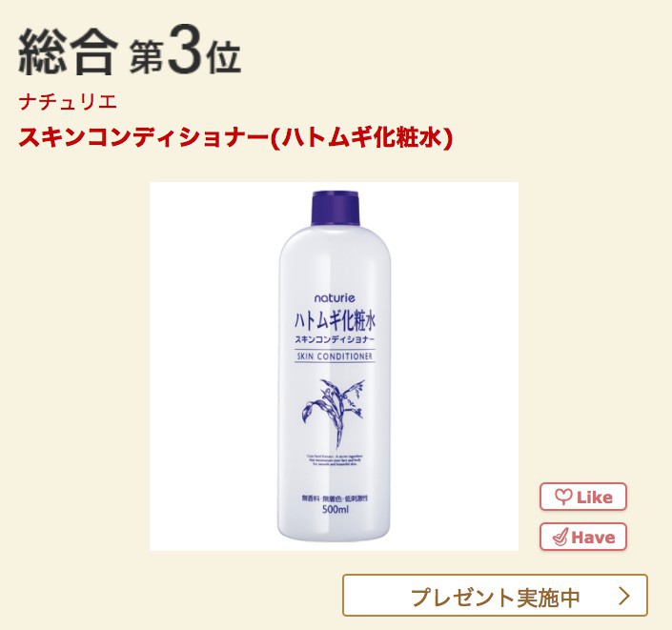Click the right chevron in プレゼント実施中
This screenshot has width=672, height=630.
coord(625,596)
